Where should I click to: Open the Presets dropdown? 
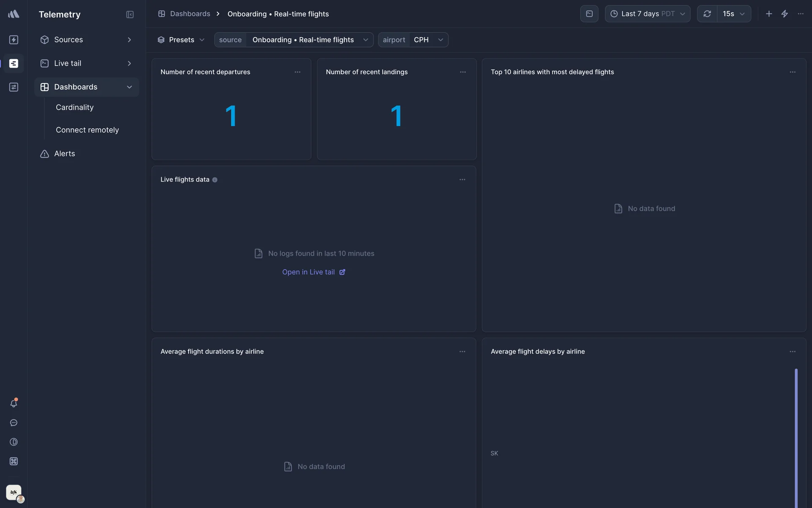tap(181, 40)
